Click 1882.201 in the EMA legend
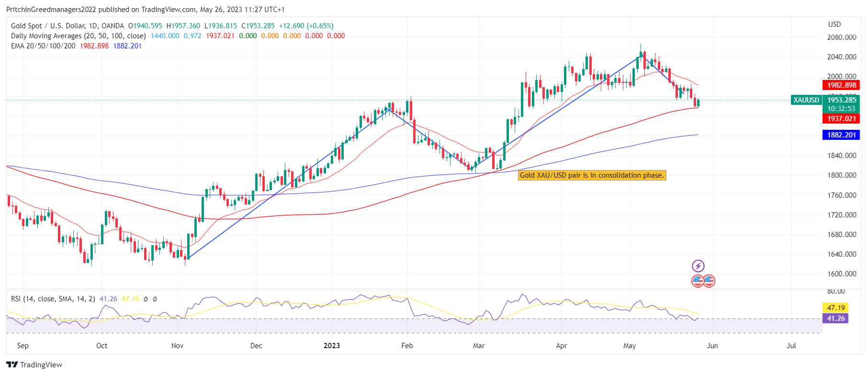Viewport: 868px width, 375px height. (127, 46)
